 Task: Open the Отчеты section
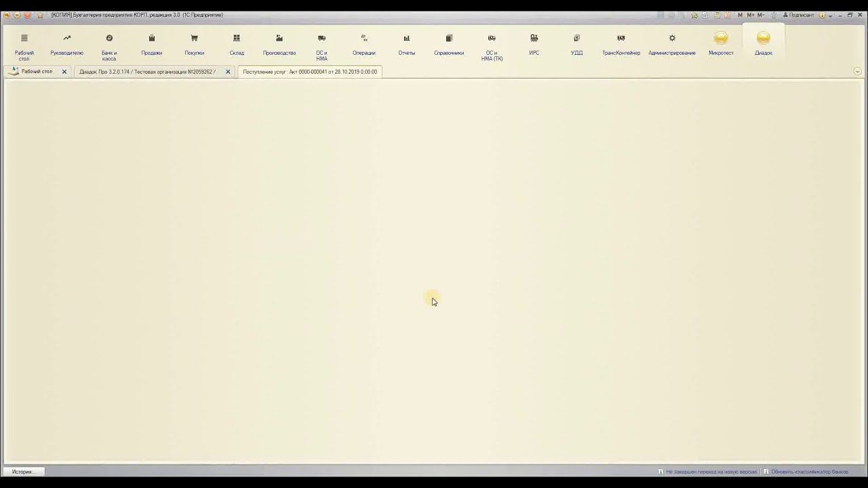[407, 45]
